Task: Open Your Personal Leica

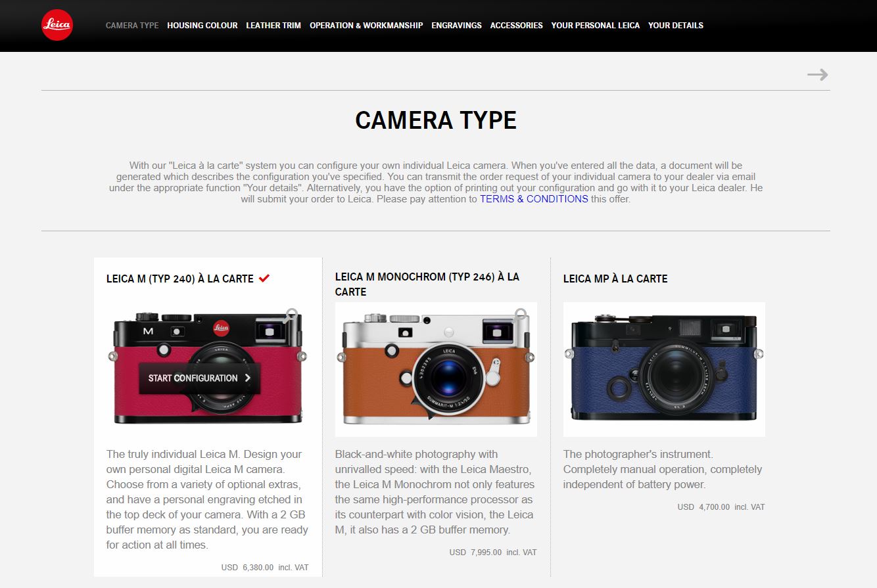Action: point(596,25)
